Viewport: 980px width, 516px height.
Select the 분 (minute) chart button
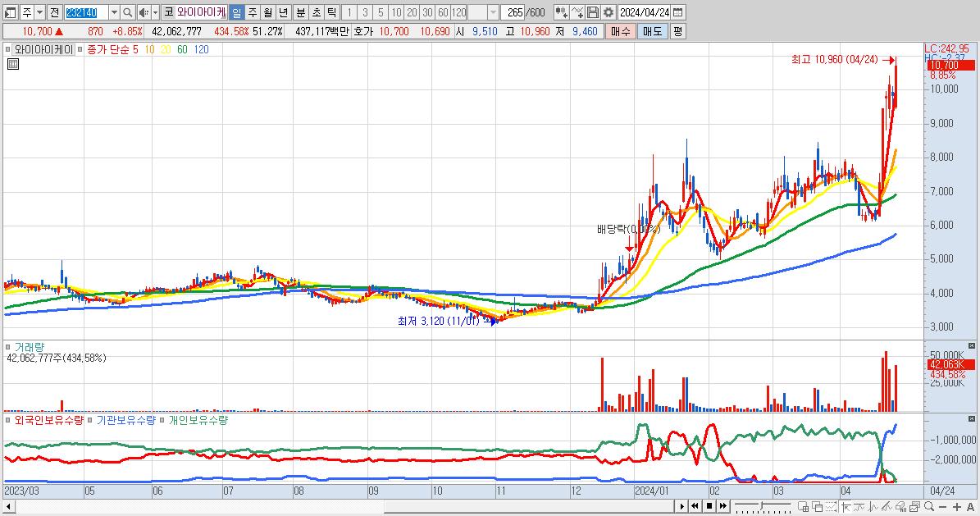point(300,12)
